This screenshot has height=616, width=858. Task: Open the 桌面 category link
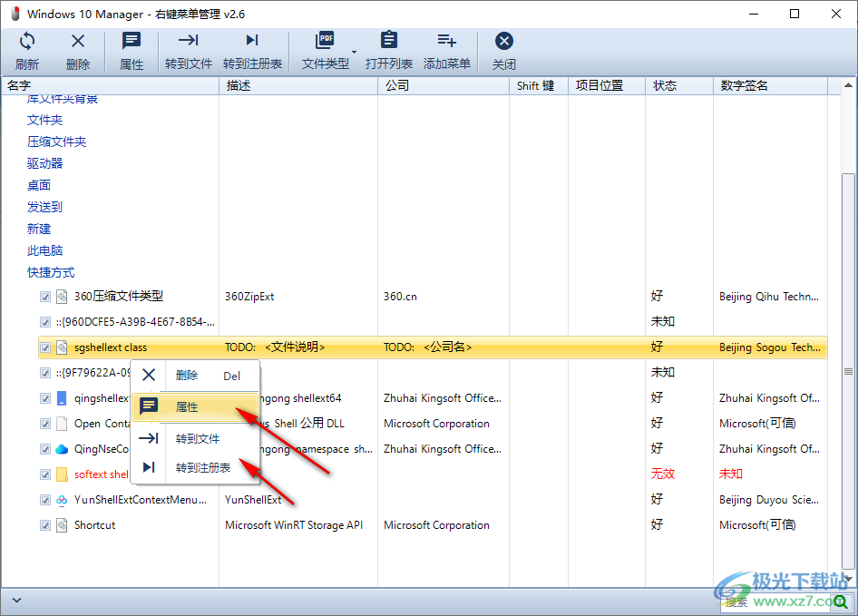pos(39,185)
